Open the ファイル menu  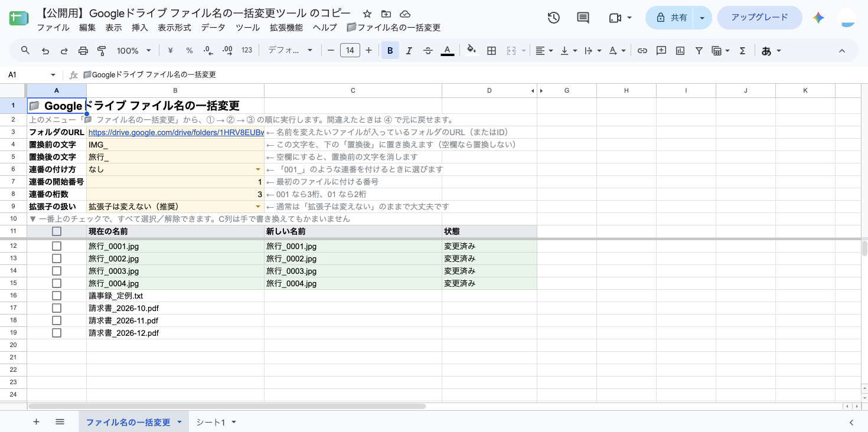coord(53,28)
